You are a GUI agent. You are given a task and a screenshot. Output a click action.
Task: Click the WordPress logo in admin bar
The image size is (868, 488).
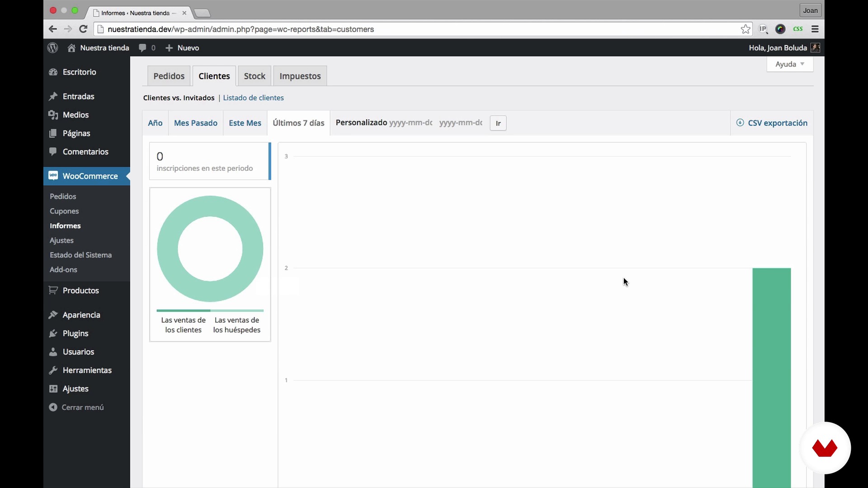pyautogui.click(x=53, y=48)
